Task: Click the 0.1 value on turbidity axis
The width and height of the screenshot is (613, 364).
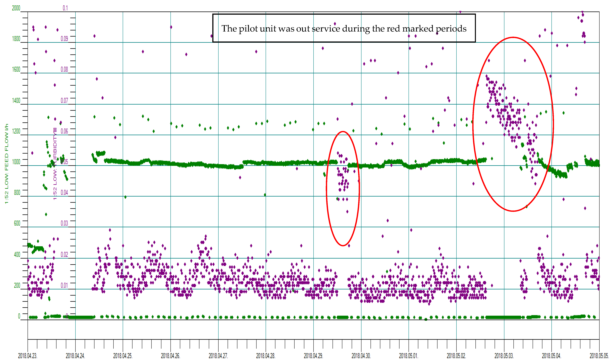Action: tap(65, 8)
